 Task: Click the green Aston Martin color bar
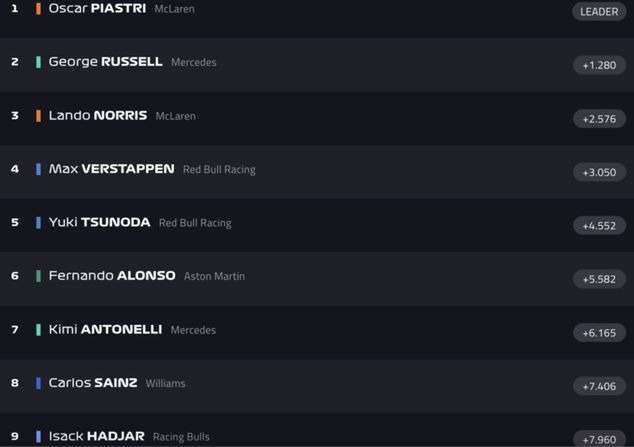(x=38, y=276)
